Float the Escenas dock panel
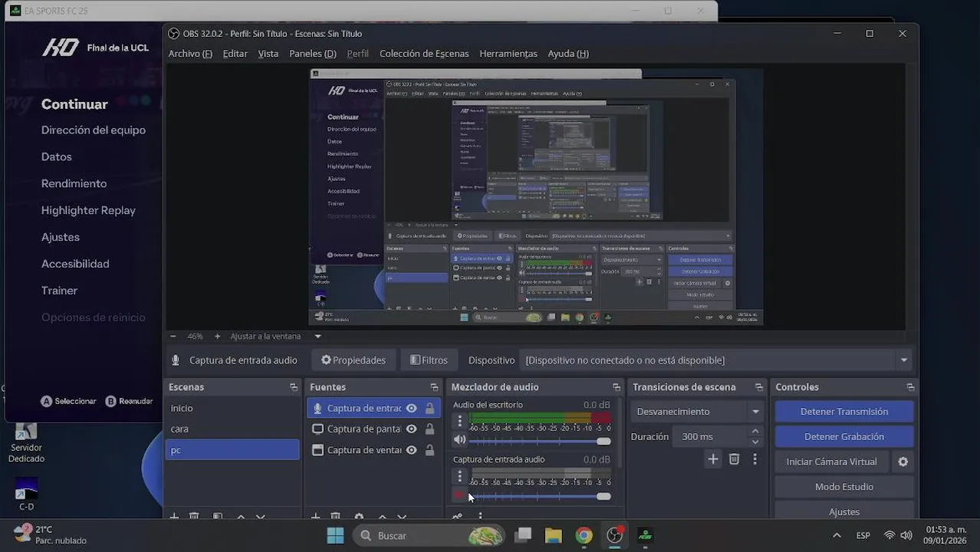The image size is (980, 552). pos(293,387)
